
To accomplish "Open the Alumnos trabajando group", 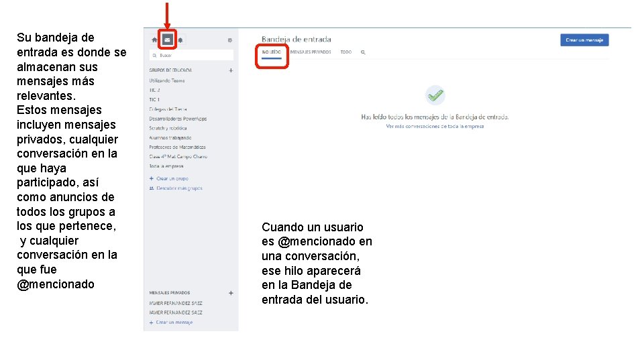I will [x=170, y=137].
